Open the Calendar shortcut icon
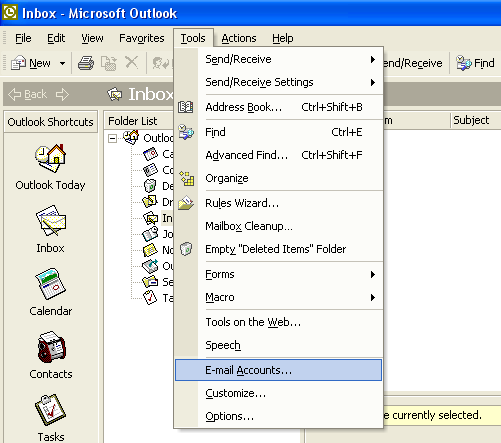This screenshot has height=443, width=501. [51, 284]
